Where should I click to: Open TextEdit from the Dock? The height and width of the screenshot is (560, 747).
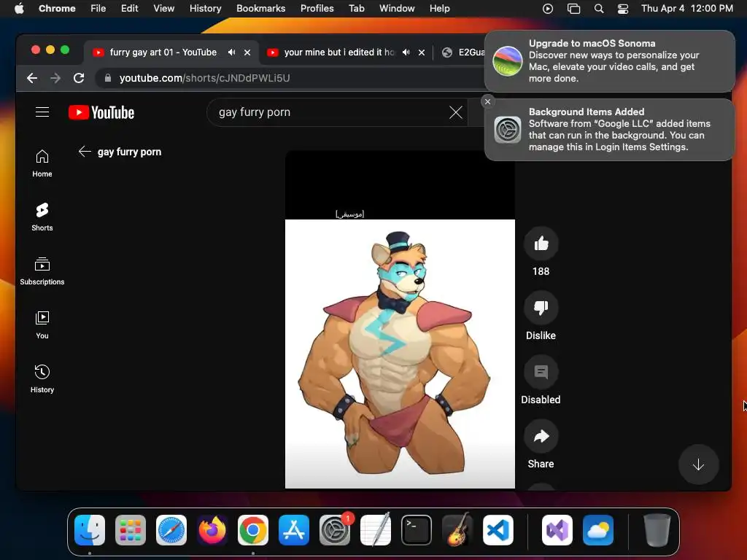pos(376,530)
